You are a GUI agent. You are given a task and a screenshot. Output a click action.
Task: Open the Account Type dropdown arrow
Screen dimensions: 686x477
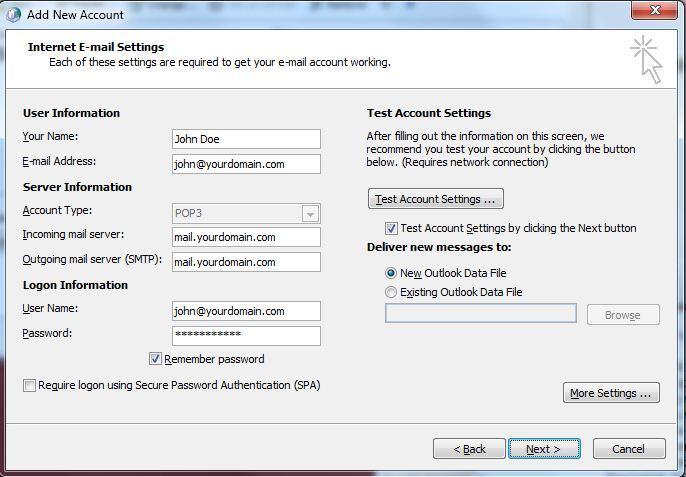point(310,214)
